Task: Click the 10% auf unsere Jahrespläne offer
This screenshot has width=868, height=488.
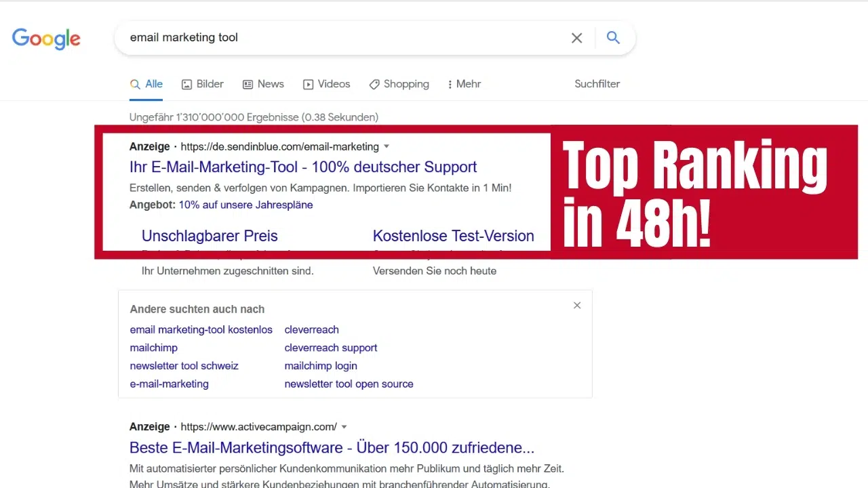Action: (x=245, y=205)
